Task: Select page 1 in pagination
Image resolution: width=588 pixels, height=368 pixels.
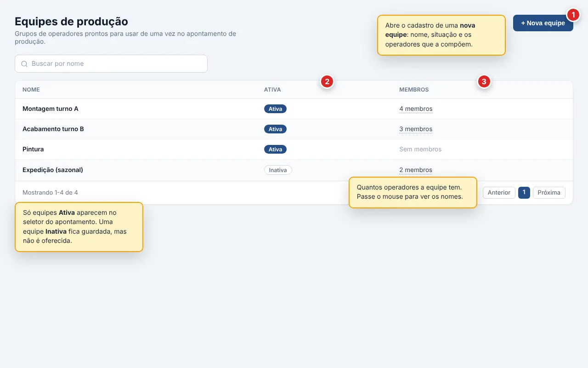Action: [x=524, y=193]
